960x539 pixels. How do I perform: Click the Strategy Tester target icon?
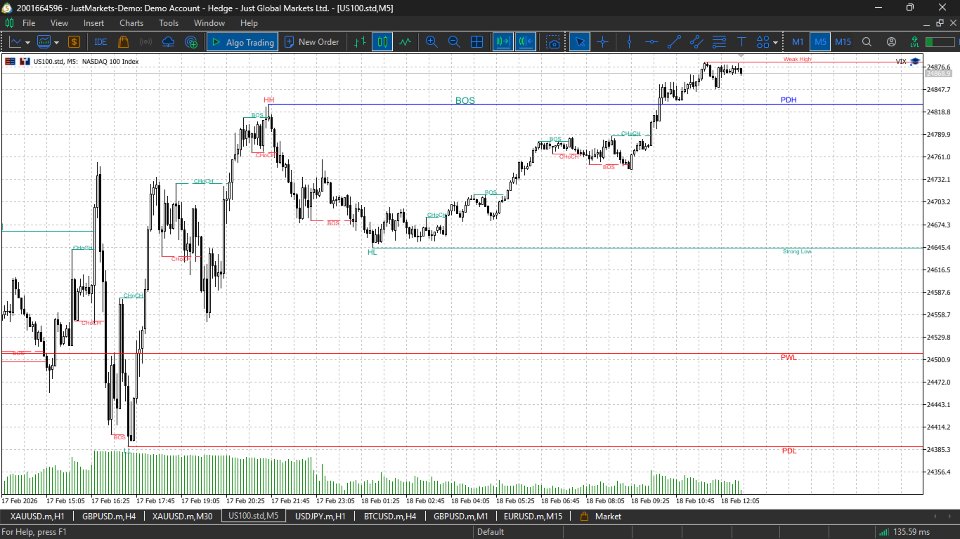[191, 42]
